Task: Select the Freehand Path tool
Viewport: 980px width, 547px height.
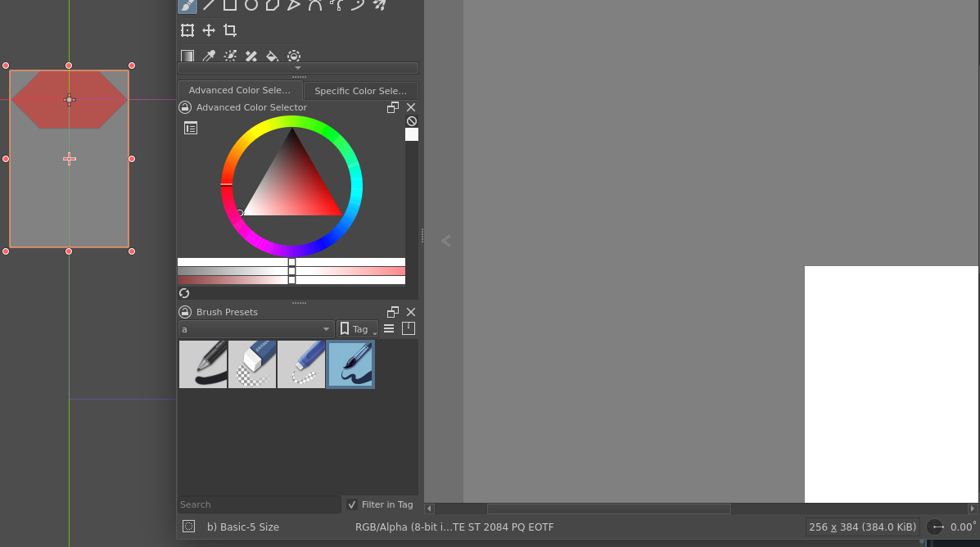Action: click(336, 5)
